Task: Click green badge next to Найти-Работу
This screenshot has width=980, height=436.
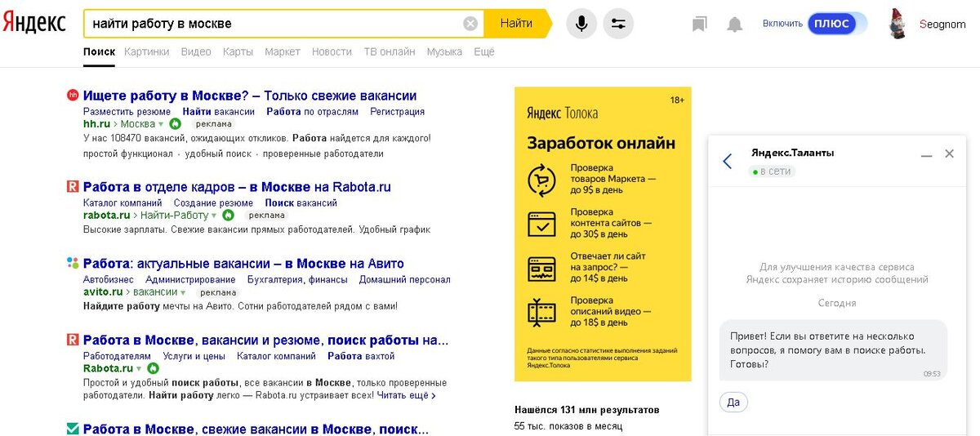Action: [228, 216]
